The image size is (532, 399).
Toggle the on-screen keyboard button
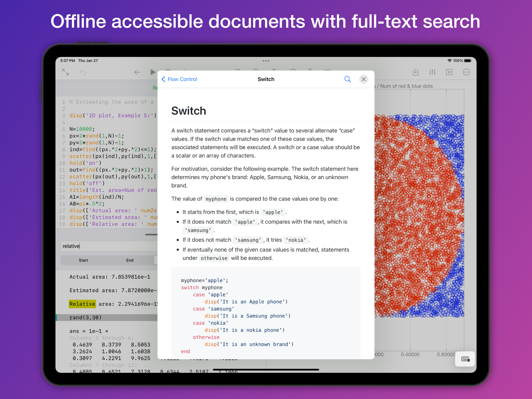pyautogui.click(x=465, y=359)
